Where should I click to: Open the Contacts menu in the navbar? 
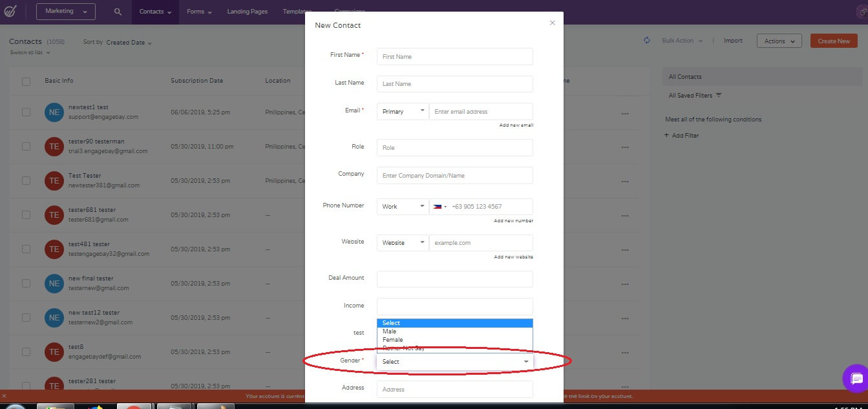click(154, 12)
